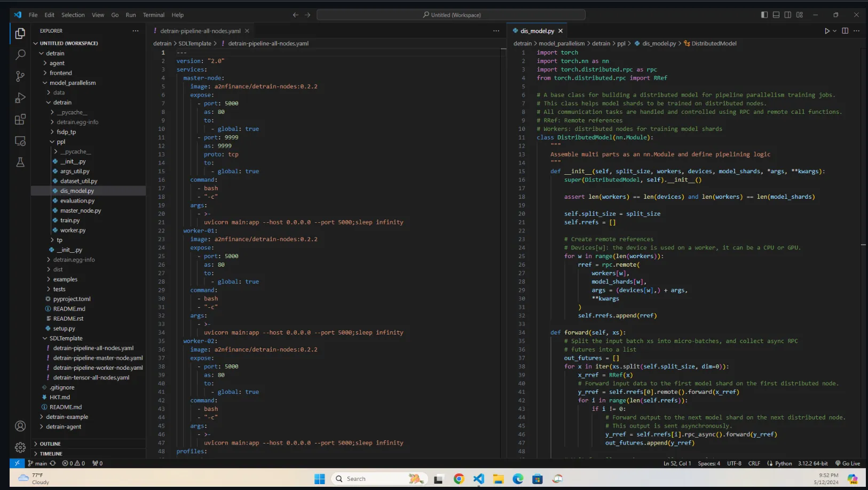This screenshot has height=490, width=868.
Task: Open the Run and Debug view
Action: click(20, 98)
